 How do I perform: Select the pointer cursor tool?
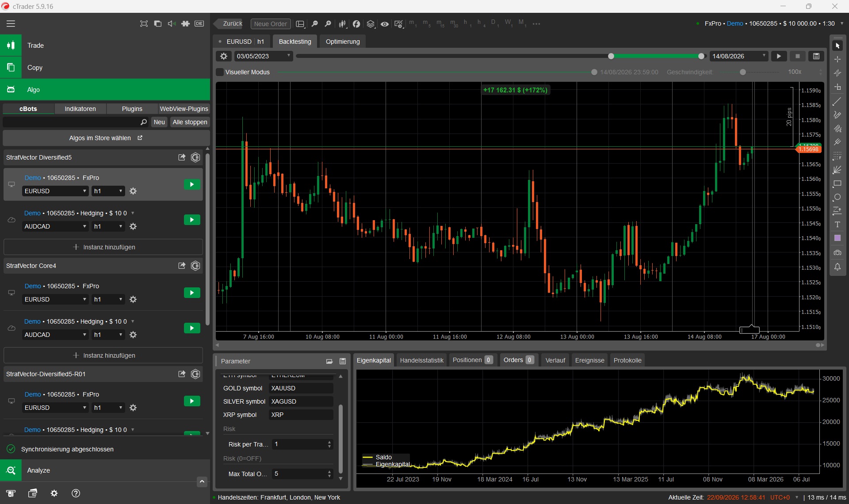point(838,46)
